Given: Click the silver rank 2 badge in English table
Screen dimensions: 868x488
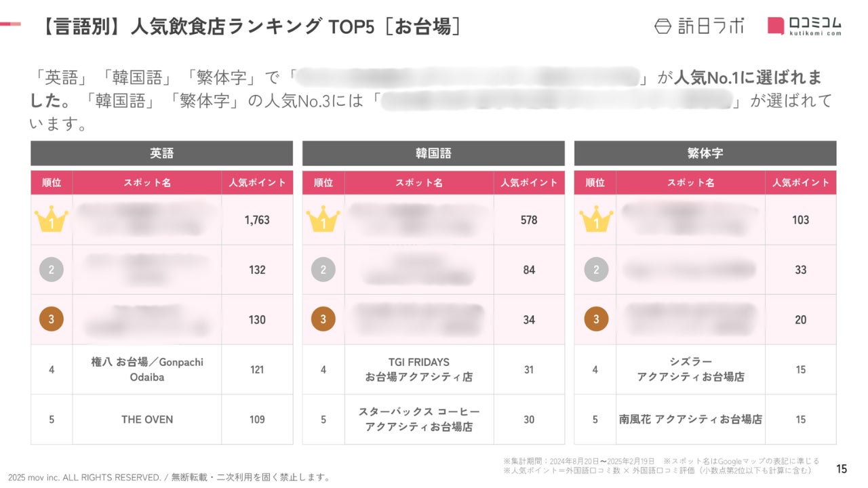Looking at the screenshot, I should [52, 270].
